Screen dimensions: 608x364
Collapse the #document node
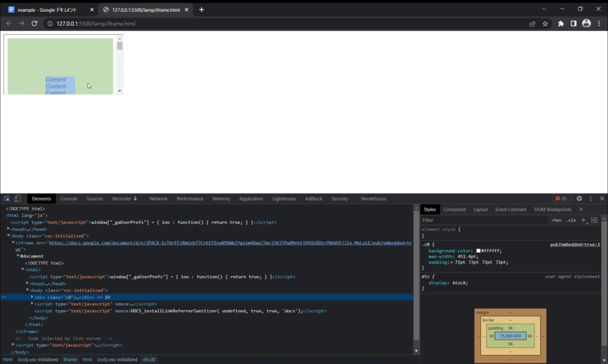click(x=18, y=256)
